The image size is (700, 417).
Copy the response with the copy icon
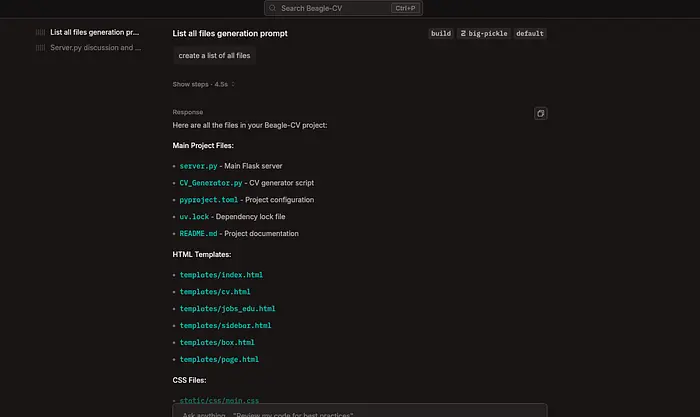pyautogui.click(x=540, y=113)
